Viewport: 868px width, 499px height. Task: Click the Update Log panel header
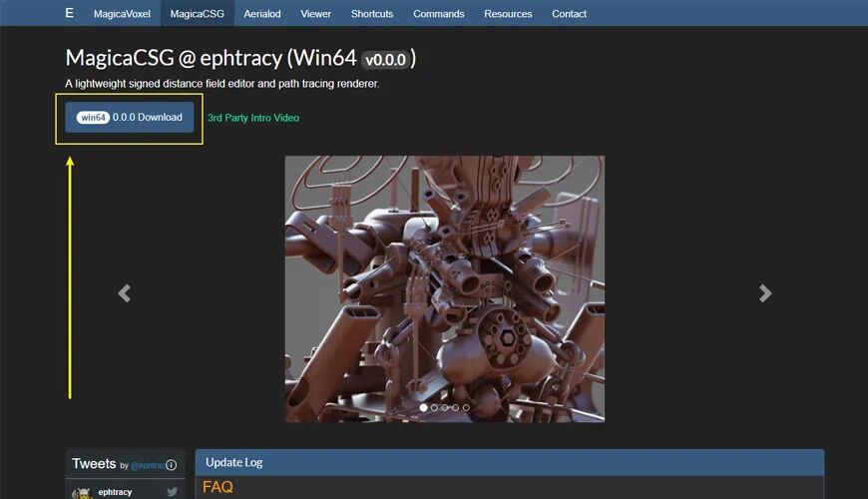tap(509, 462)
